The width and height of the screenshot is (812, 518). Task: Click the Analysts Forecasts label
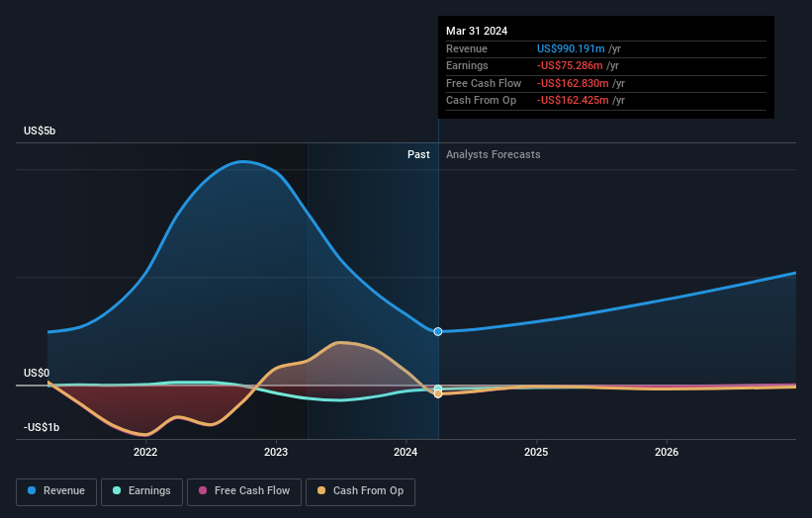493,155
